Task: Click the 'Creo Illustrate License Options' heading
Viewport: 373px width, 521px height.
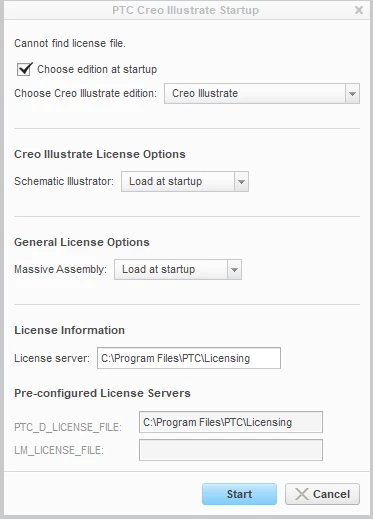Action: pos(100,154)
